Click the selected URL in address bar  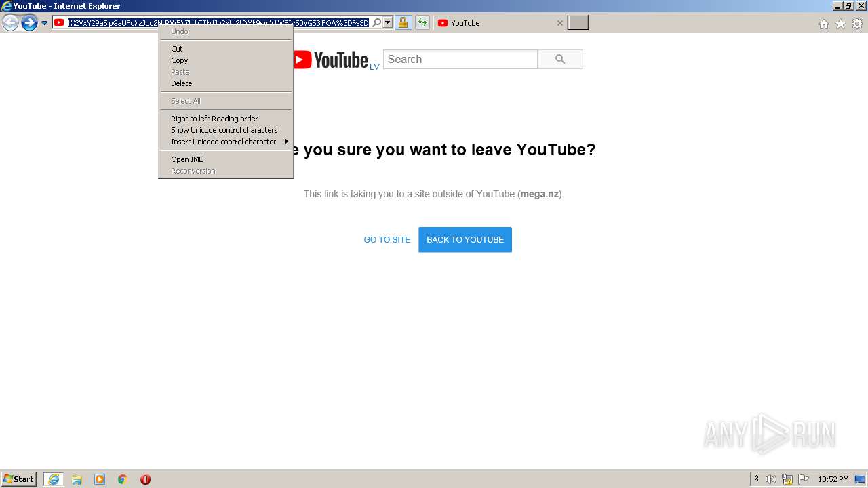(x=218, y=23)
